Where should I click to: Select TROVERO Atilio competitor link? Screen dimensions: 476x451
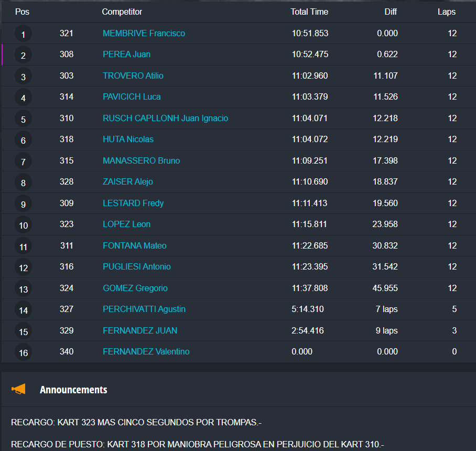tap(133, 76)
